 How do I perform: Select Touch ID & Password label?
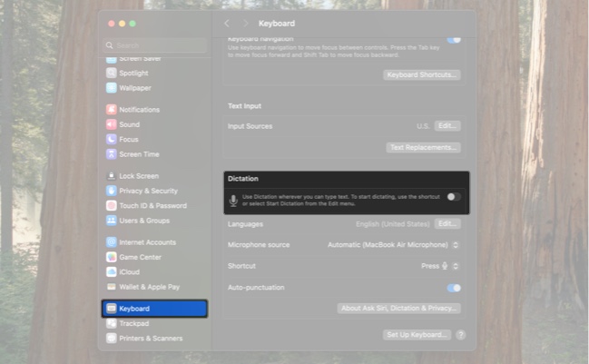pyautogui.click(x=152, y=206)
